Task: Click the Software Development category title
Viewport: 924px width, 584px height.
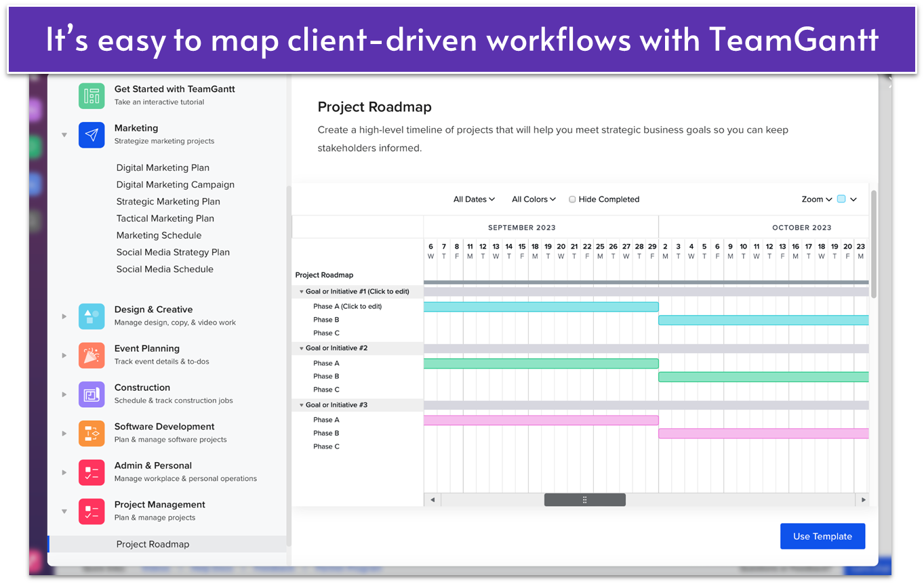Action: coord(164,427)
